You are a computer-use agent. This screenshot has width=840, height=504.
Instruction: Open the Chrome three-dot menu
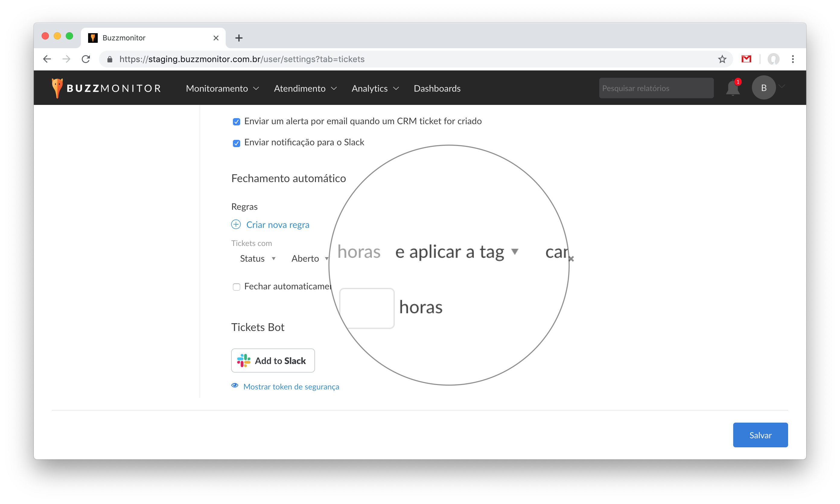point(793,59)
